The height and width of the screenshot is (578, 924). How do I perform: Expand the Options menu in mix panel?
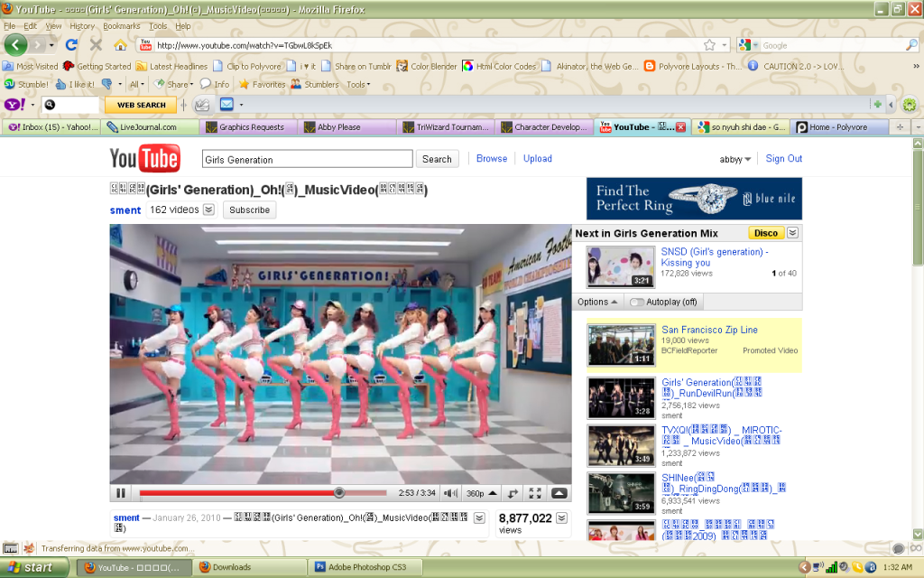pos(597,302)
